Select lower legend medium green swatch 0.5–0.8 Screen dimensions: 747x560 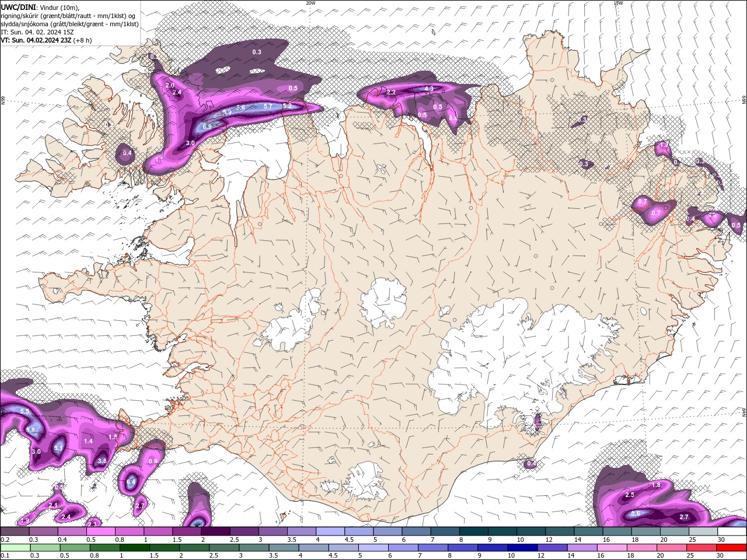75,548
